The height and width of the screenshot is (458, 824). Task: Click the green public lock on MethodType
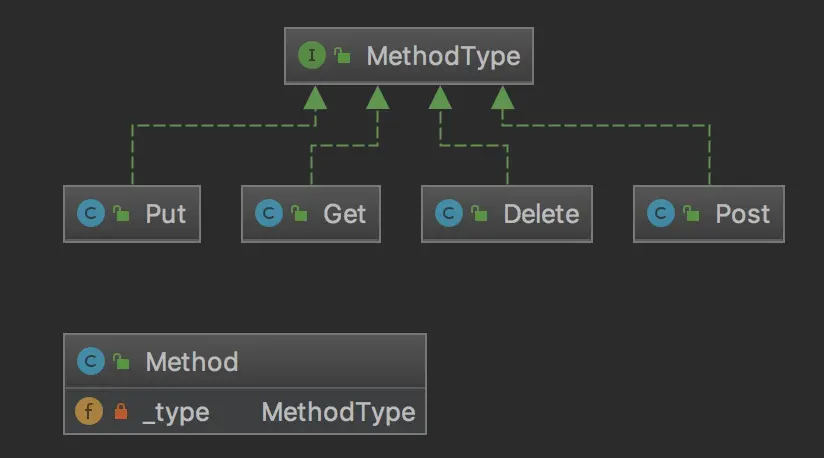coord(342,55)
